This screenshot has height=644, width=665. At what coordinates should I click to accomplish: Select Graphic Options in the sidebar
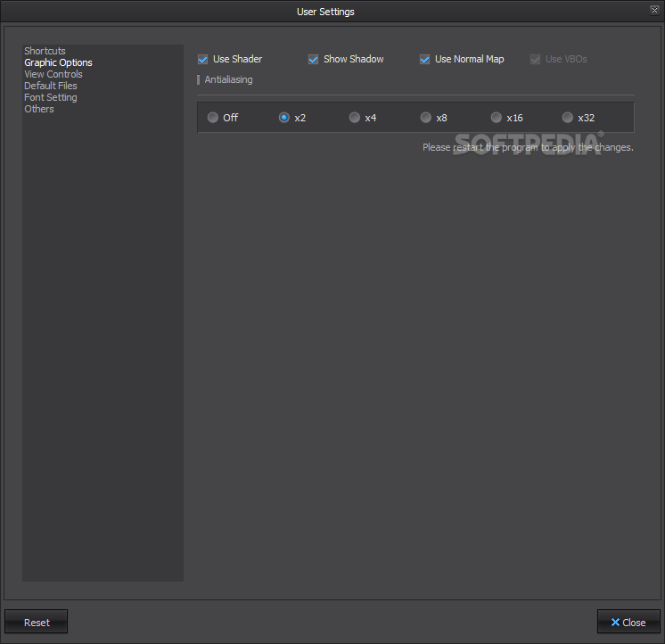pyautogui.click(x=58, y=62)
